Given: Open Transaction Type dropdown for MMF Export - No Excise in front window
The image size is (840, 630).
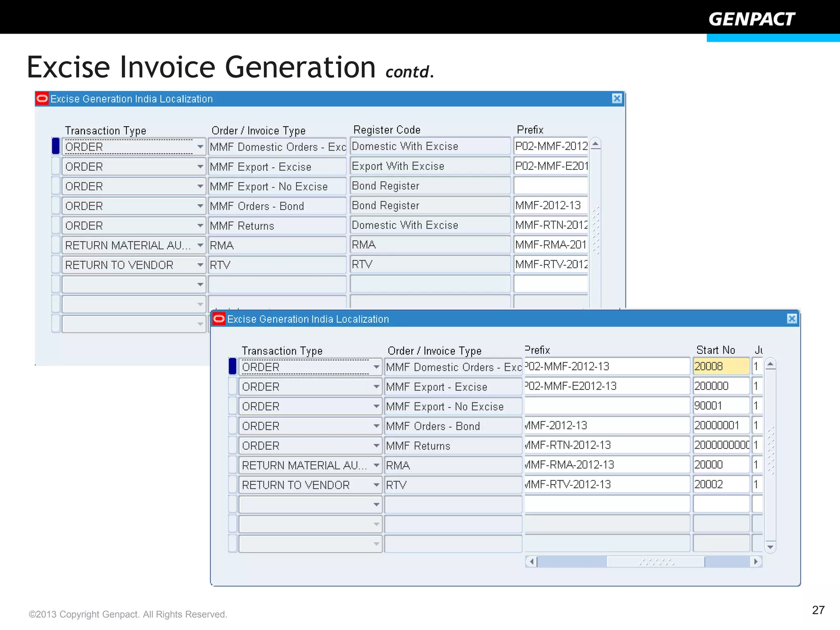Looking at the screenshot, I should pyautogui.click(x=376, y=406).
